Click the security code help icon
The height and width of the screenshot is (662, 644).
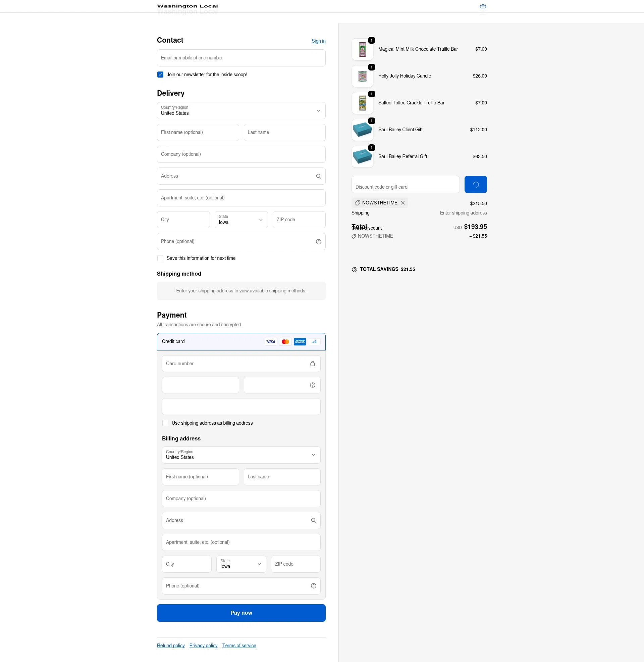click(312, 385)
